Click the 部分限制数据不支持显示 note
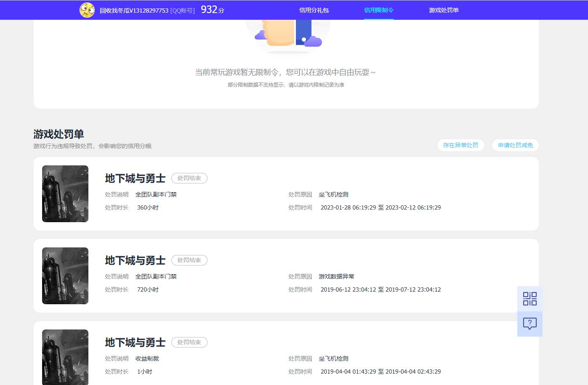 [x=286, y=85]
